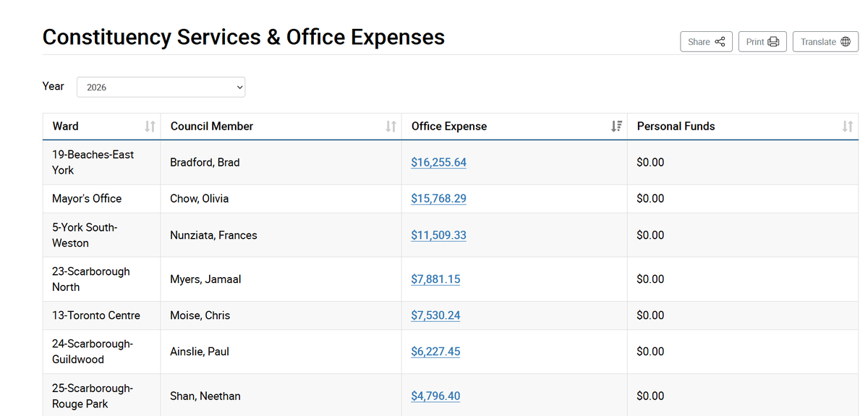Click the Print button
Image resolution: width=868 pixels, height=416 pixels.
(762, 41)
